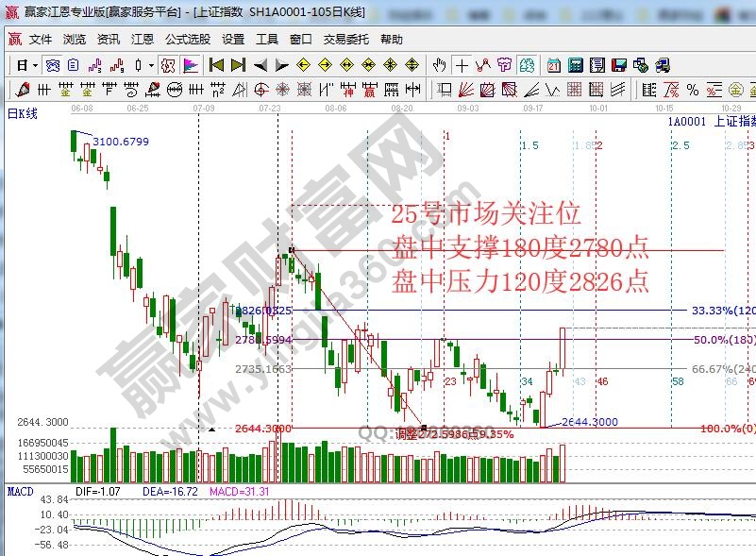Open the 公式选股 menu
Screen dimensions: 756x556
click(188, 40)
